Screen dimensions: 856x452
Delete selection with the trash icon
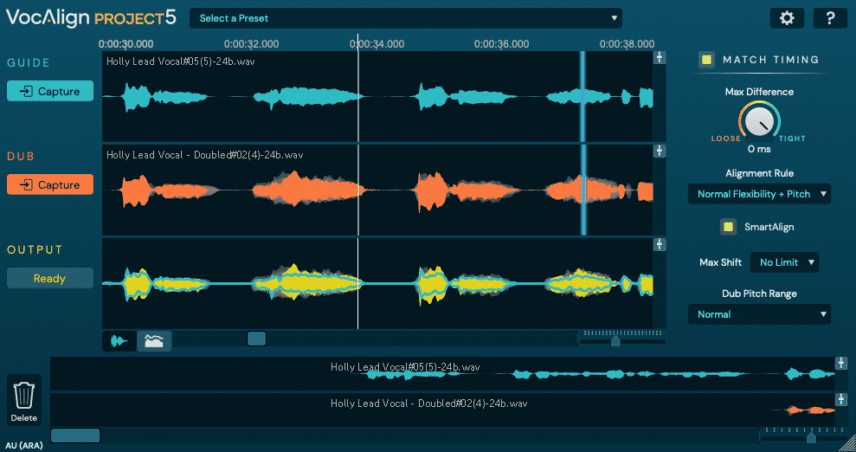[24, 400]
